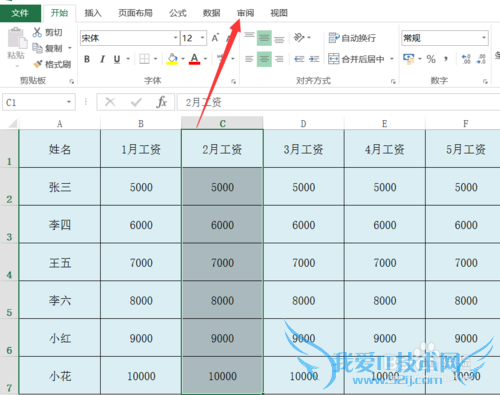
Task: Click the Cut (剪切) scissors icon
Action: click(x=37, y=32)
